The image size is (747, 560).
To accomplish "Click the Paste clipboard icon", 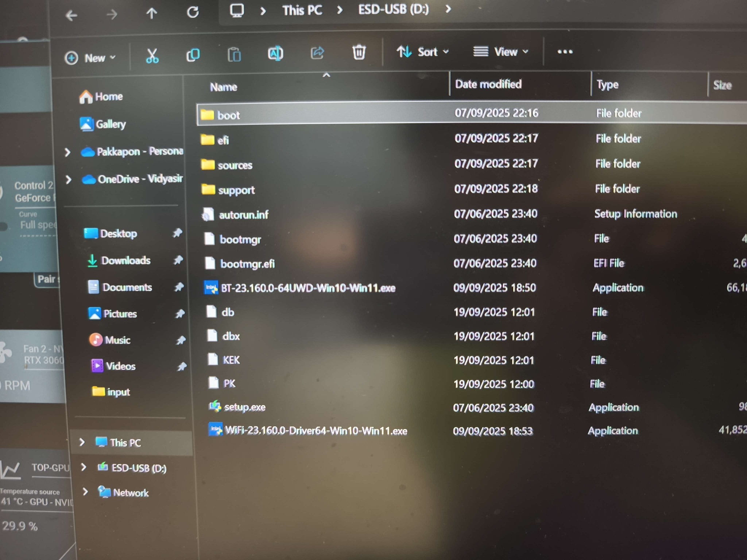I will click(234, 54).
